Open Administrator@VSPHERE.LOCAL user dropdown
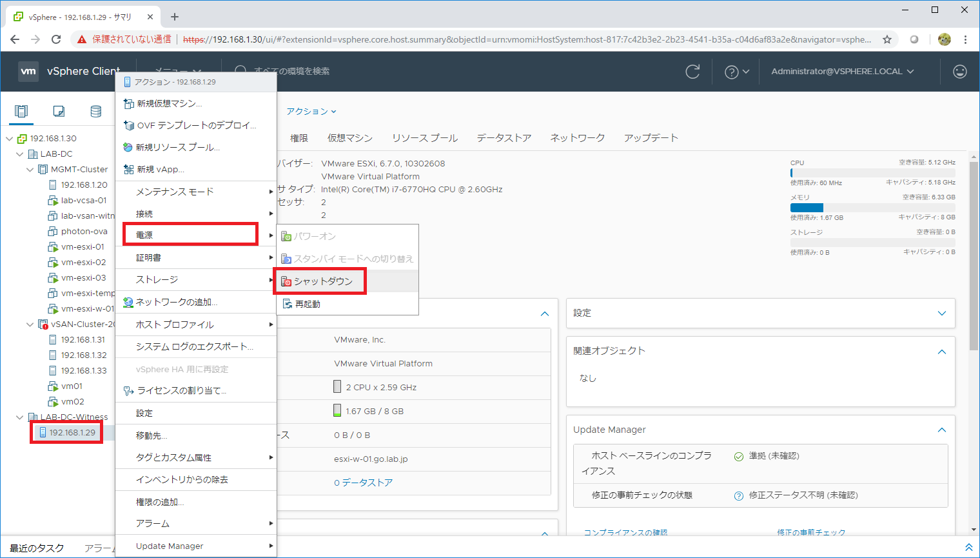Viewport: 980px width, 558px height. (x=843, y=72)
